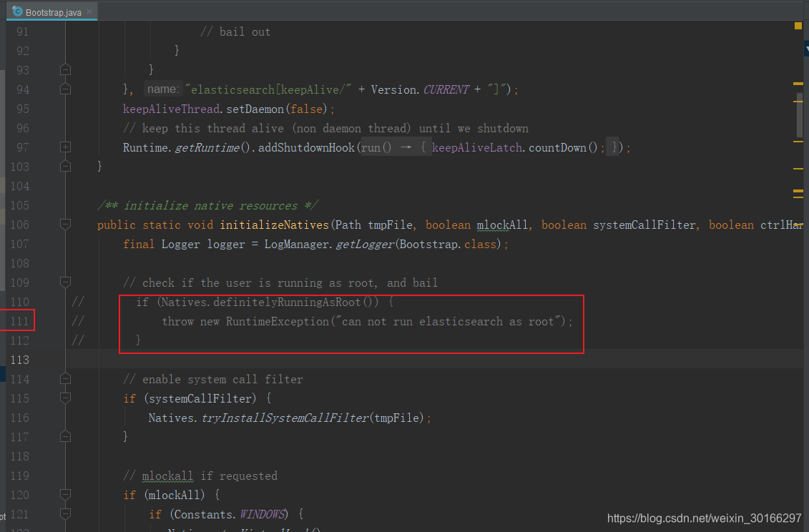Image resolution: width=809 pixels, height=532 pixels.
Task: Collapse the comment region arrow at line 109
Action: (65, 282)
